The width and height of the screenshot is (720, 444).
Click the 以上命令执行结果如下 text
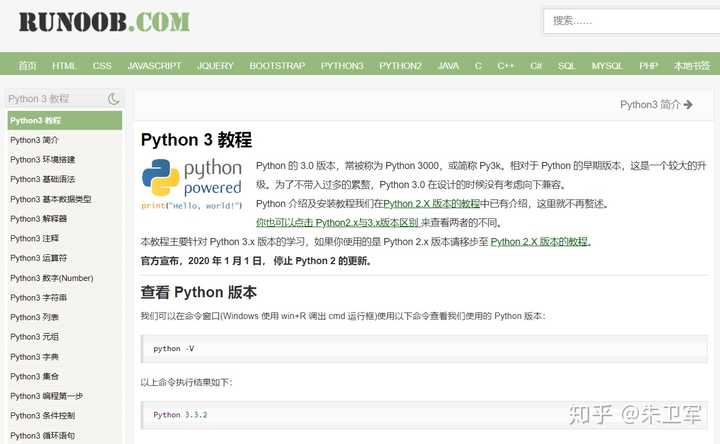tap(186, 382)
